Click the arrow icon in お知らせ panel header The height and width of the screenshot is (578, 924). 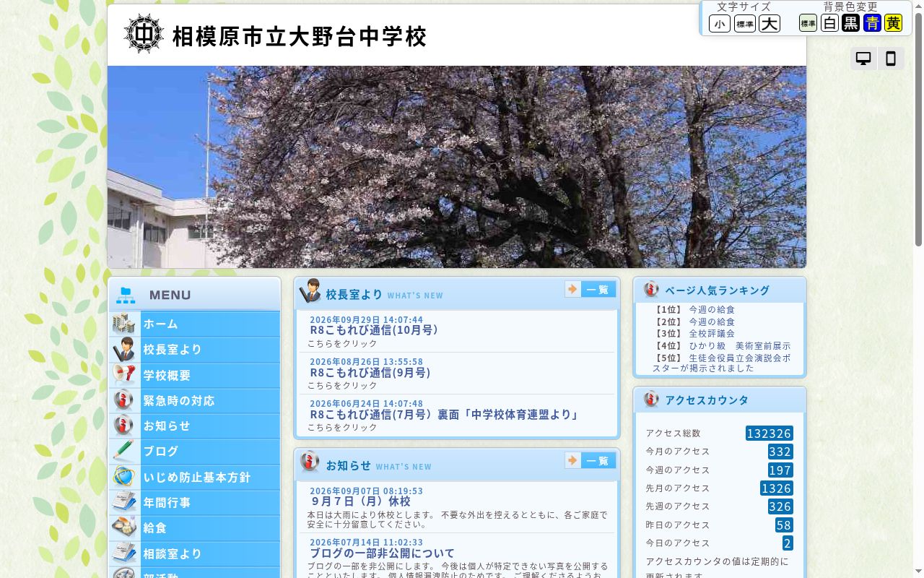tap(573, 460)
